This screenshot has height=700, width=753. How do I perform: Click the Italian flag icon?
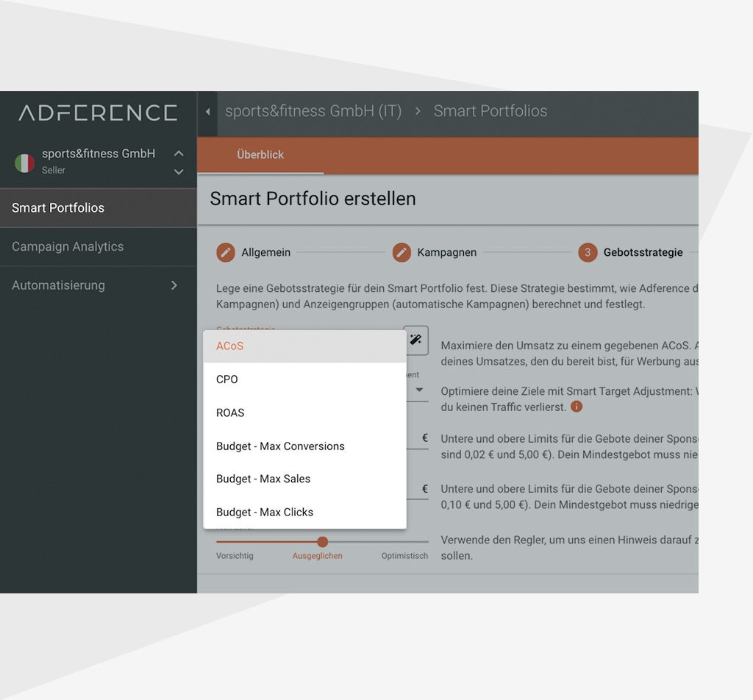pos(25,162)
